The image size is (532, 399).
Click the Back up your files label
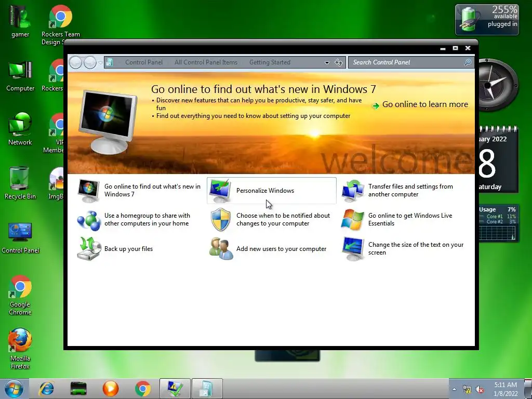pos(129,249)
